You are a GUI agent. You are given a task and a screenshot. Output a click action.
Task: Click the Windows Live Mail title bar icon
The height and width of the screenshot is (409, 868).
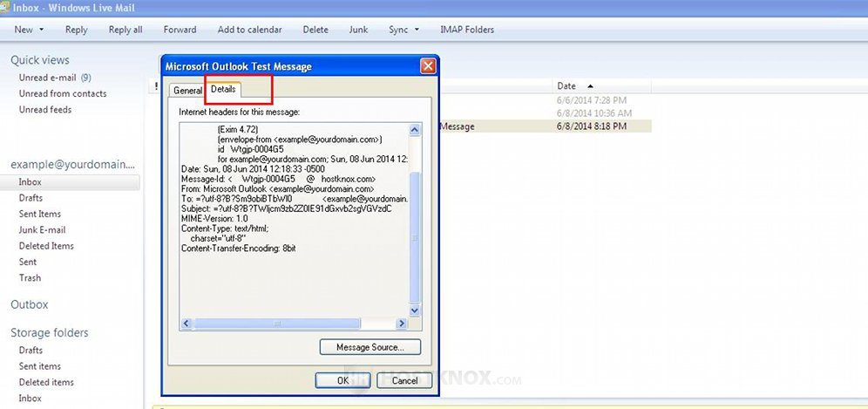[x=5, y=7]
